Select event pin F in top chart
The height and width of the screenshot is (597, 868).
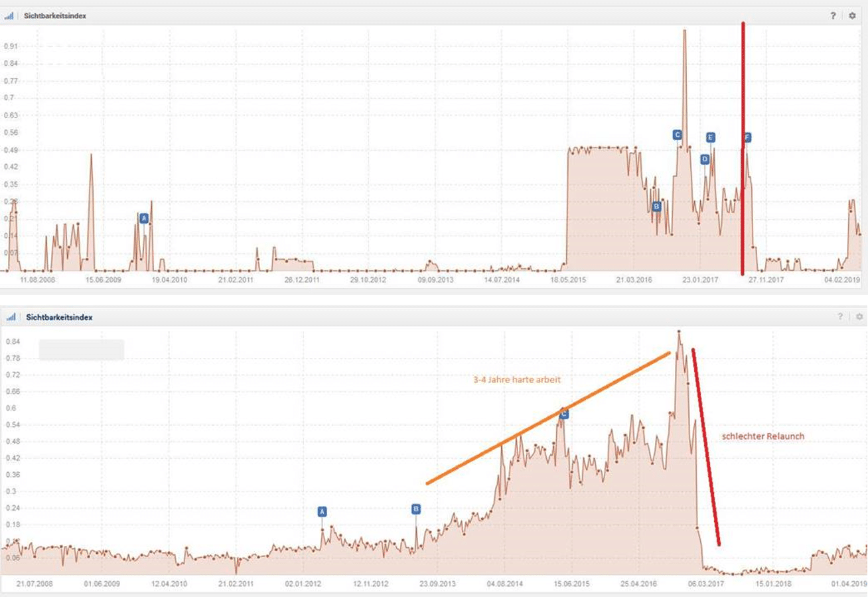pos(747,137)
